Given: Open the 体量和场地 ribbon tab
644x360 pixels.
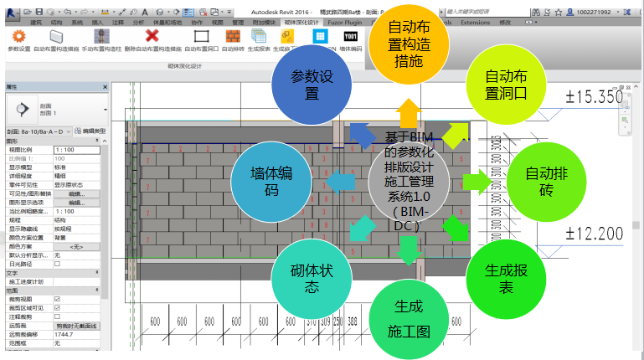Looking at the screenshot, I should coord(167,23).
